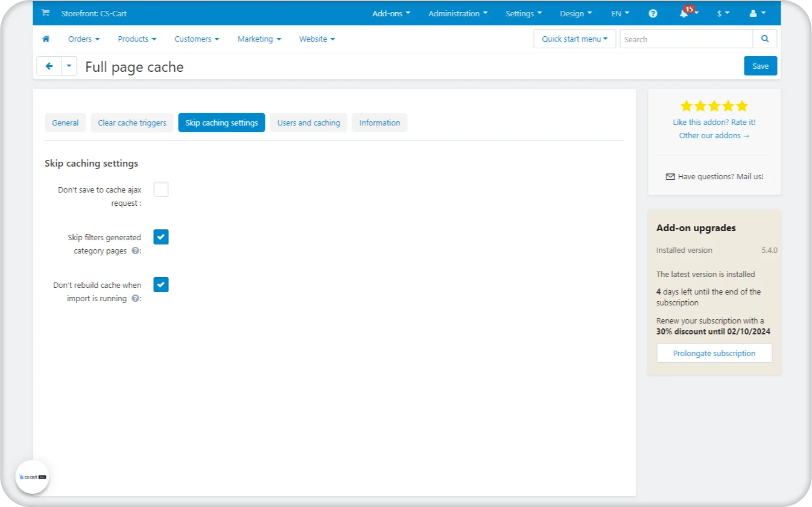
Task: Click the installed version value 5.4.0
Action: [769, 250]
